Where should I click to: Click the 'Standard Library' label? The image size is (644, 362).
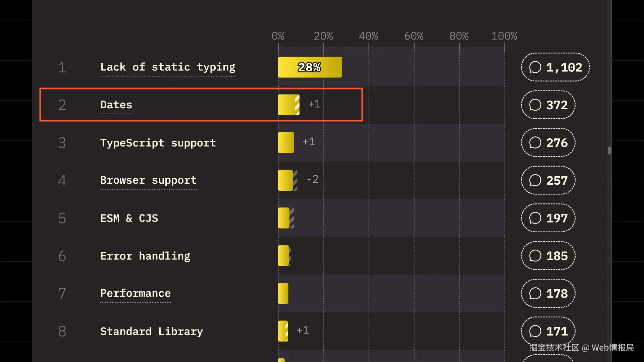(x=152, y=331)
